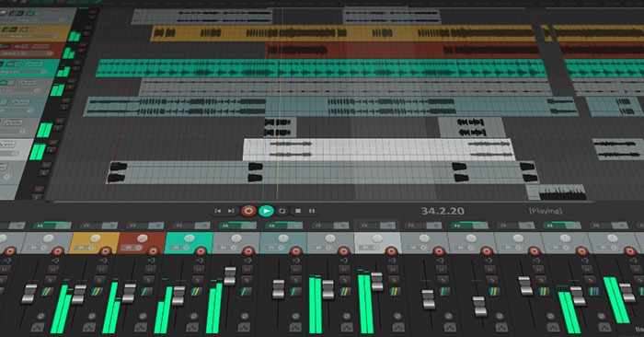The image size is (644, 337).
Task: Open routing for the yellow mixer strip
Action: pos(97,292)
